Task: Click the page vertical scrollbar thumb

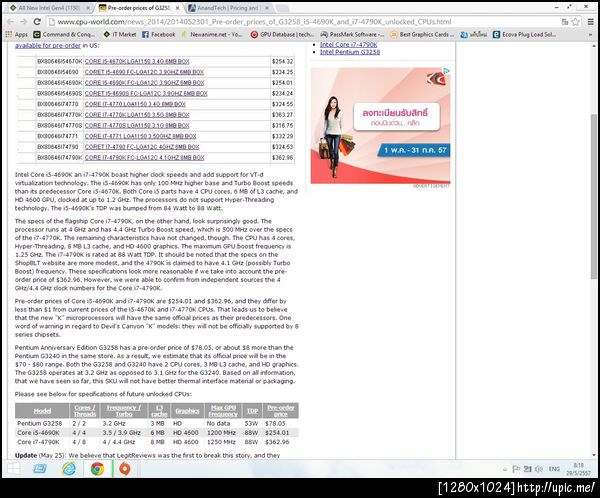Action: [593, 196]
